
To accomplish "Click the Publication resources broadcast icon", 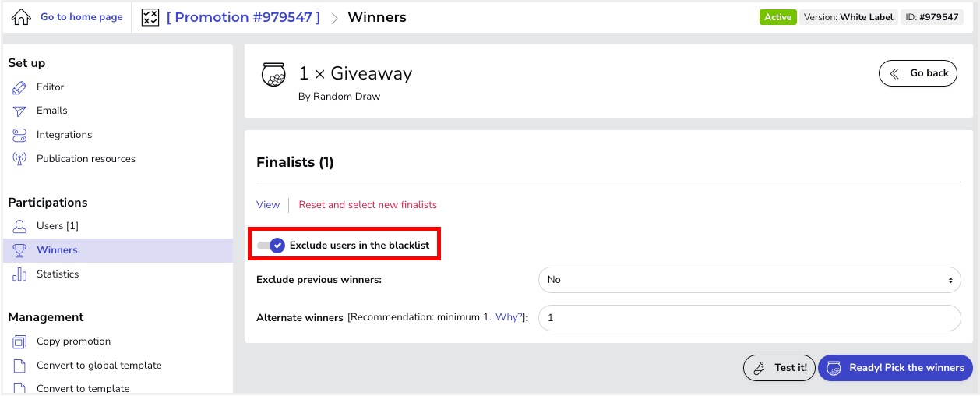I will [20, 159].
